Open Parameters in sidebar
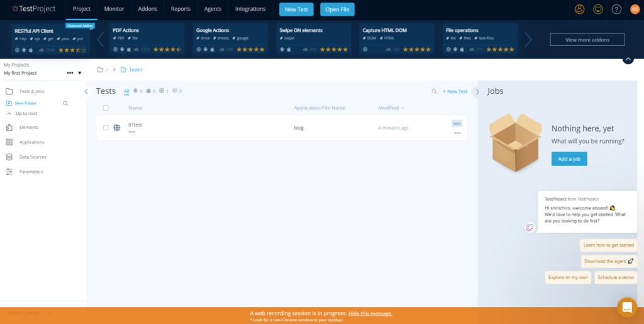Viewport: 644px width, 324px height. pos(31,172)
